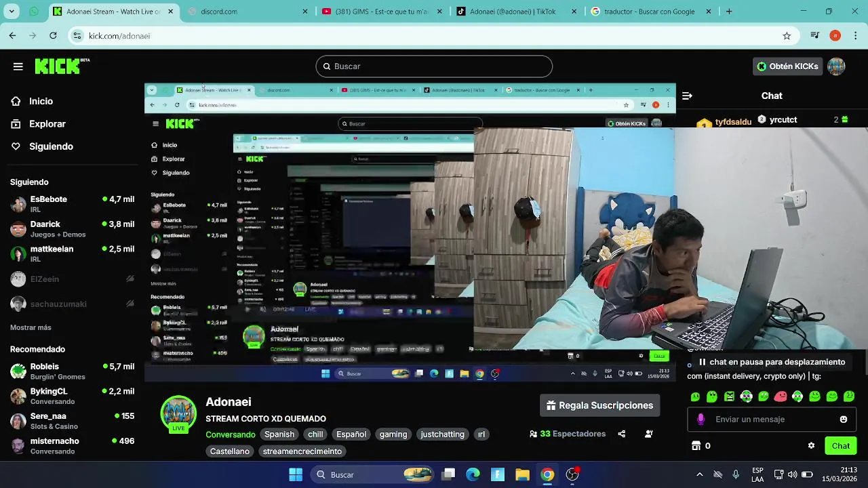The width and height of the screenshot is (868, 488).
Task: Open the Conversando category link
Action: pos(231,434)
